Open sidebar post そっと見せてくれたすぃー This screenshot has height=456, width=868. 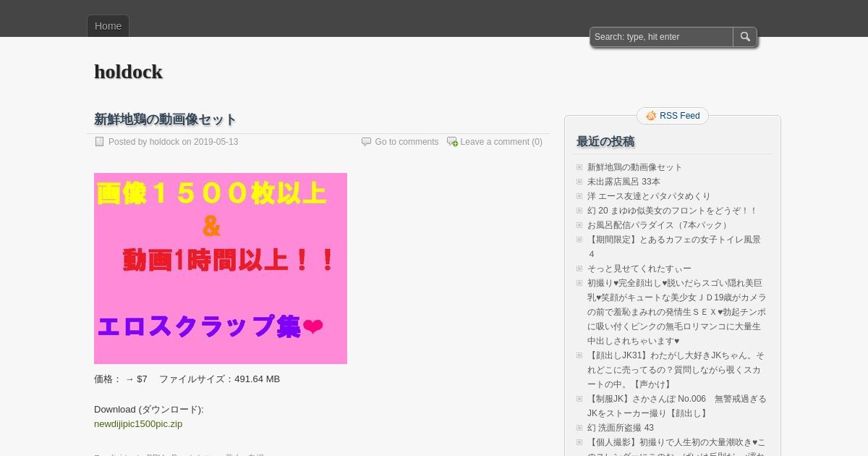click(639, 269)
